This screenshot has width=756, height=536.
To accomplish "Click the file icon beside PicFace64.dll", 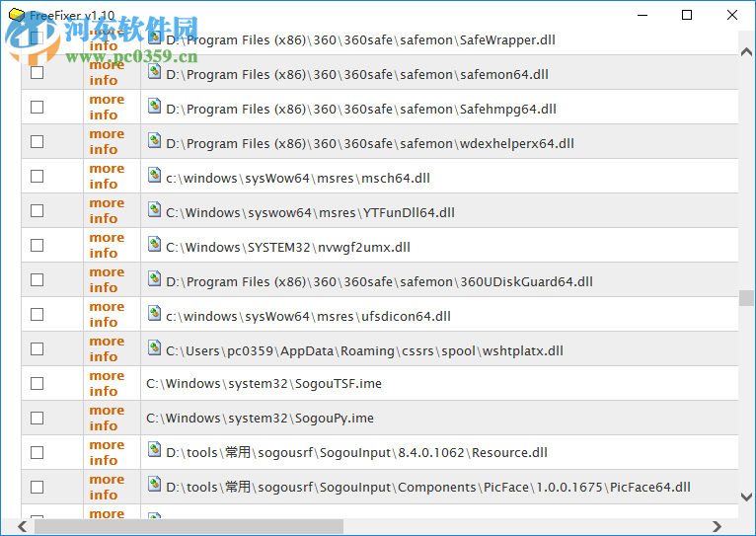I will tap(154, 484).
